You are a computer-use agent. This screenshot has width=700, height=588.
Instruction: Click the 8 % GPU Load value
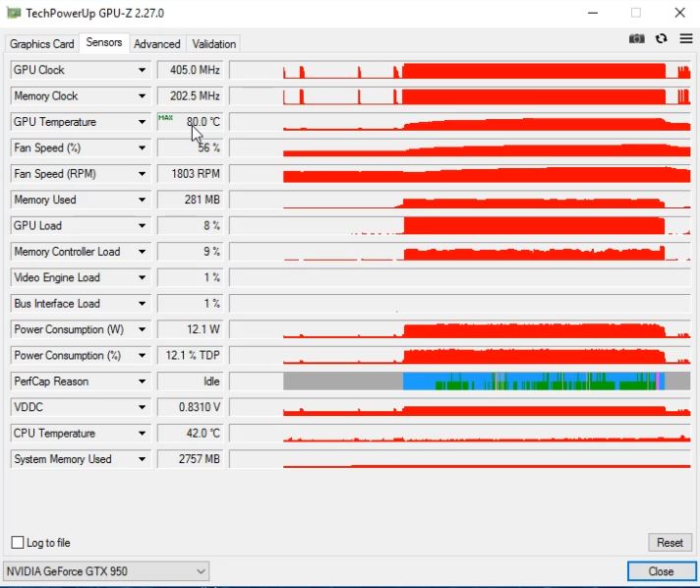[190, 225]
